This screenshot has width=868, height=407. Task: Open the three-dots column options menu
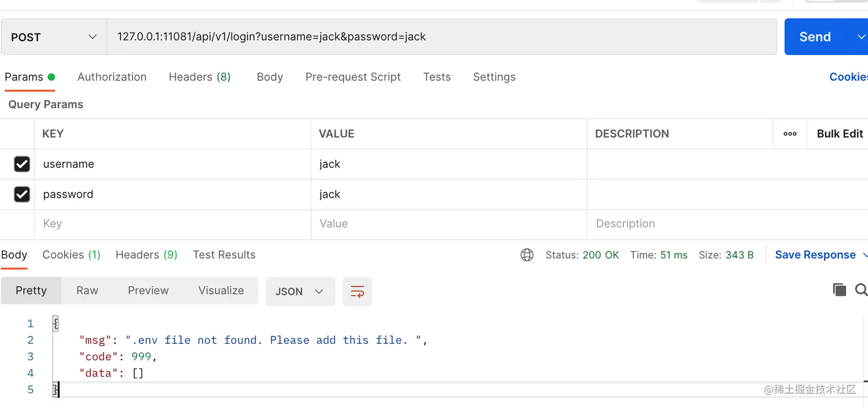point(790,134)
